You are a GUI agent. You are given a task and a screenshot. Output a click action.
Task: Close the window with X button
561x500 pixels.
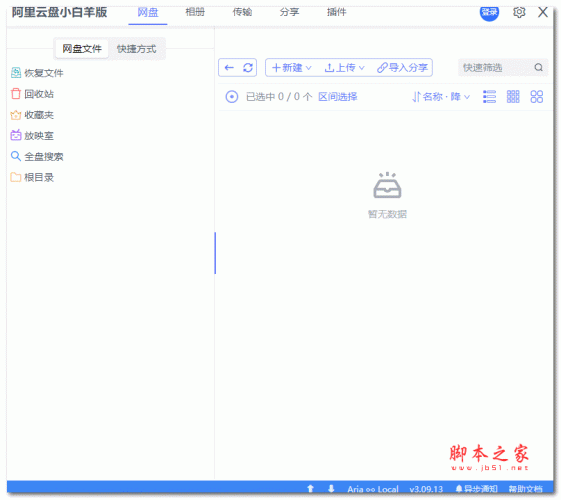pos(543,12)
